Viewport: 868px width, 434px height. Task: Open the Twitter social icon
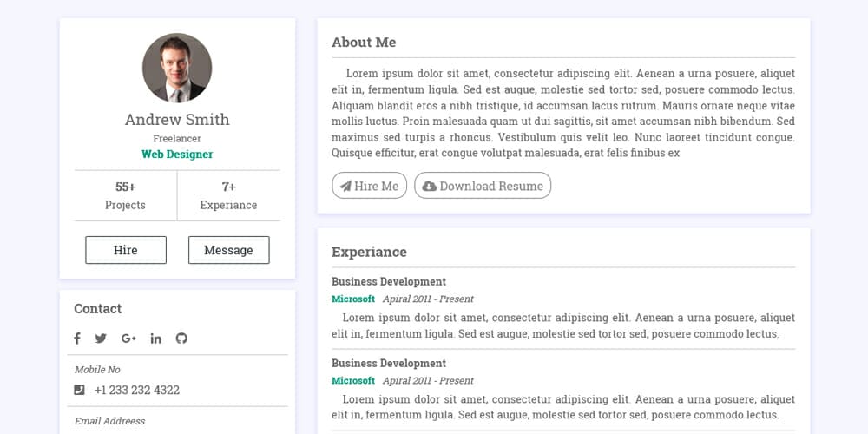coord(101,339)
